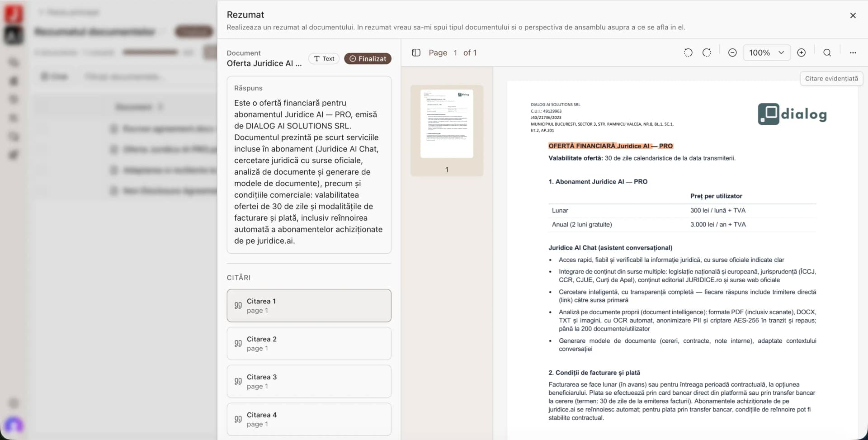Click the page number field

pyautogui.click(x=455, y=53)
